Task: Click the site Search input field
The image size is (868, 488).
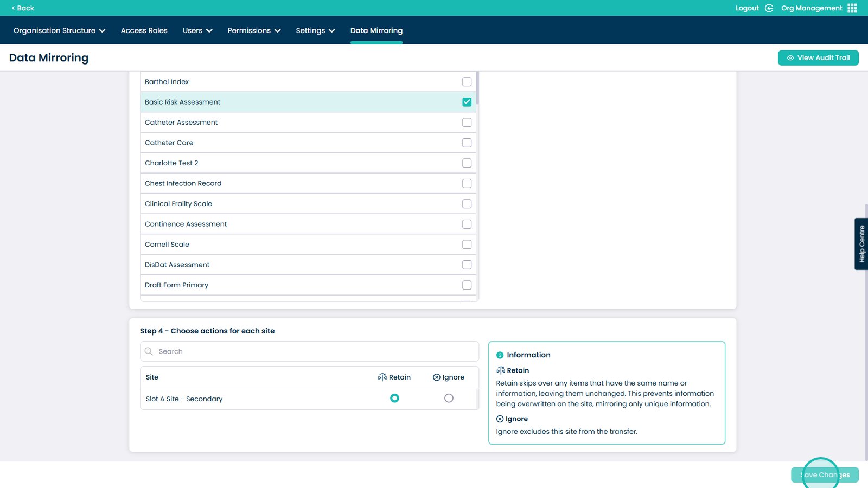Action: (x=315, y=351)
